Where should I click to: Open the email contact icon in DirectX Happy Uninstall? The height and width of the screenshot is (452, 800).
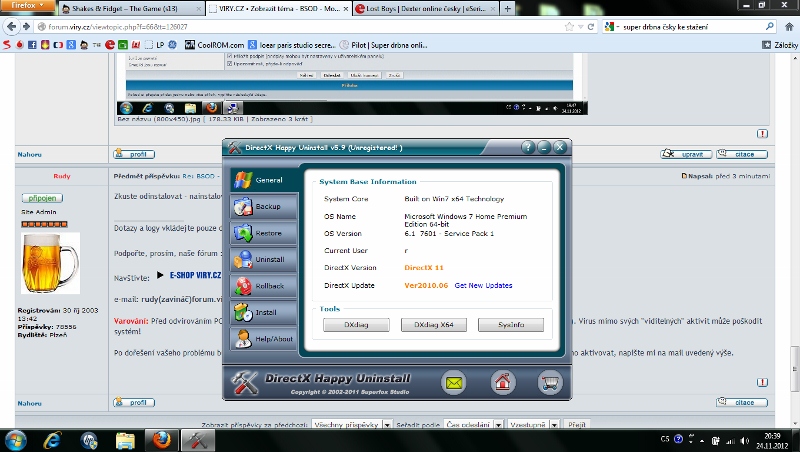[453, 383]
